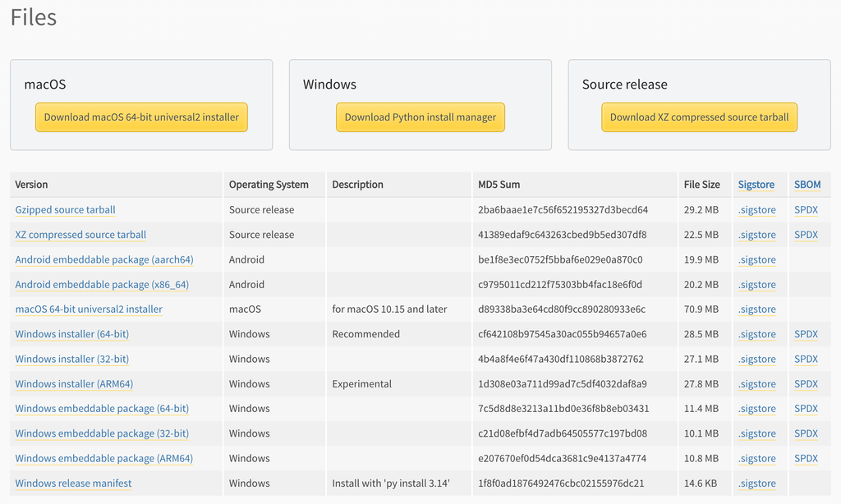Download the macOS 64-bit universal2 installer
This screenshot has height=504, width=841.
pyautogui.click(x=141, y=117)
